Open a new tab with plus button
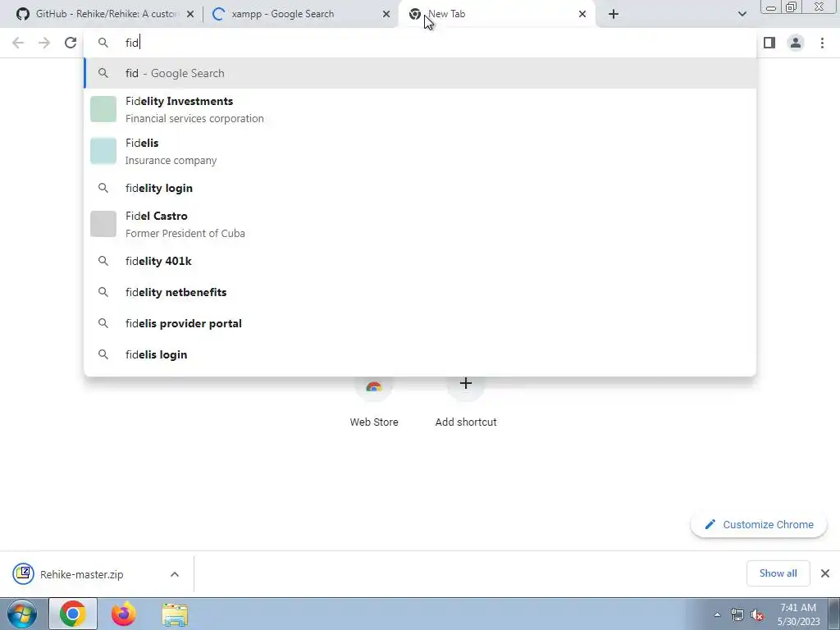 [x=614, y=14]
